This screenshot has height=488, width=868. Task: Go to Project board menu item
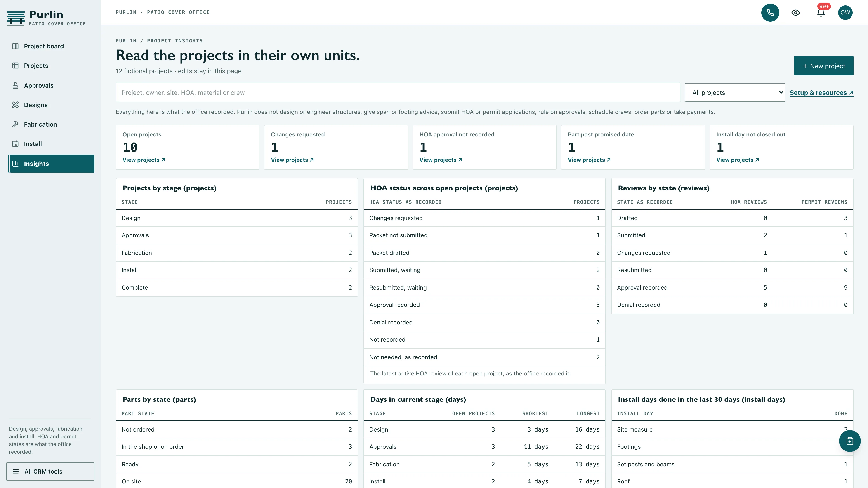[51, 46]
